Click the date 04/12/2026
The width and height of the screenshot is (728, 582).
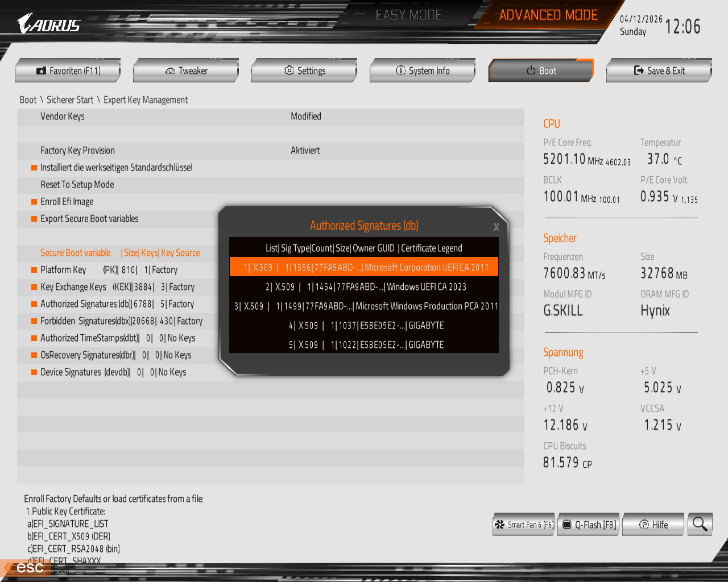pos(641,19)
